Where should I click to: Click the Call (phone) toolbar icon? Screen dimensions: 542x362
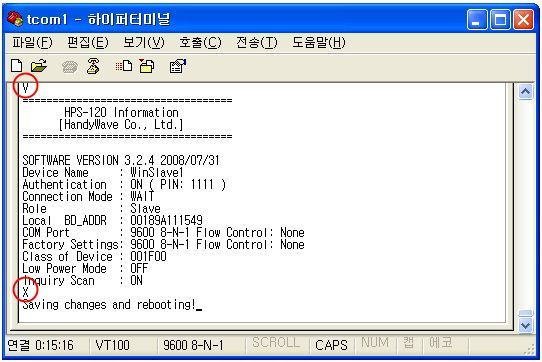pyautogui.click(x=69, y=66)
